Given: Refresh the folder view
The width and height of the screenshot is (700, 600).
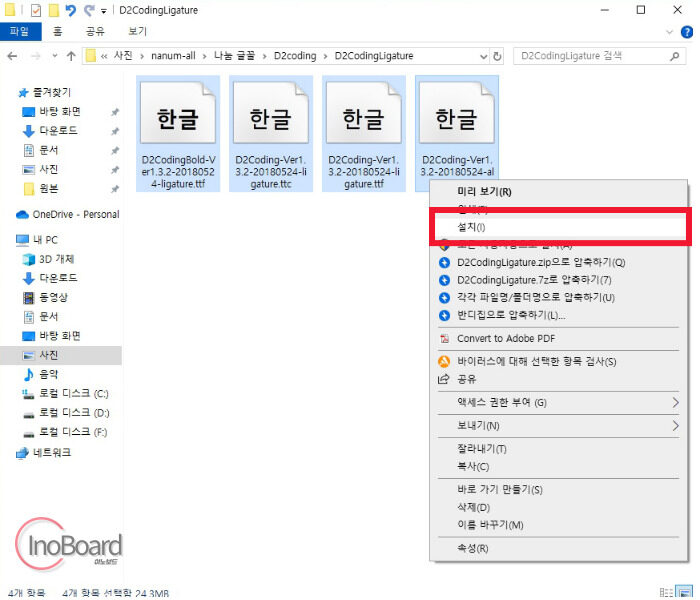Looking at the screenshot, I should point(497,56).
